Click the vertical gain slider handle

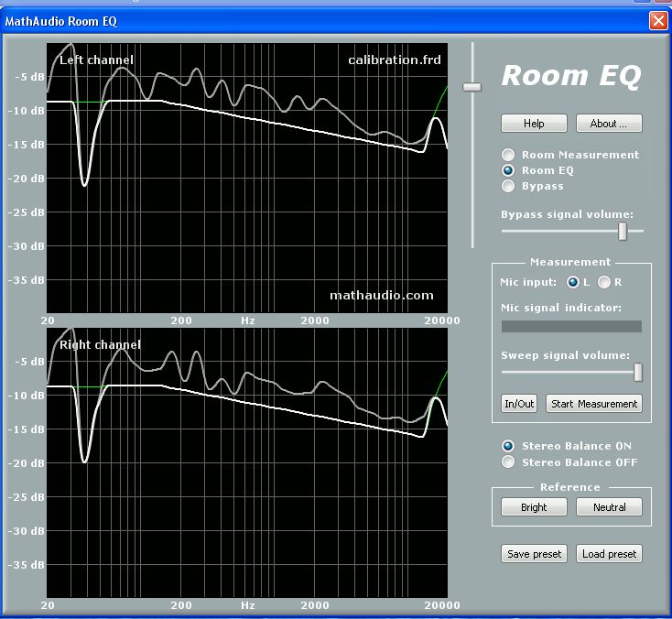(472, 87)
